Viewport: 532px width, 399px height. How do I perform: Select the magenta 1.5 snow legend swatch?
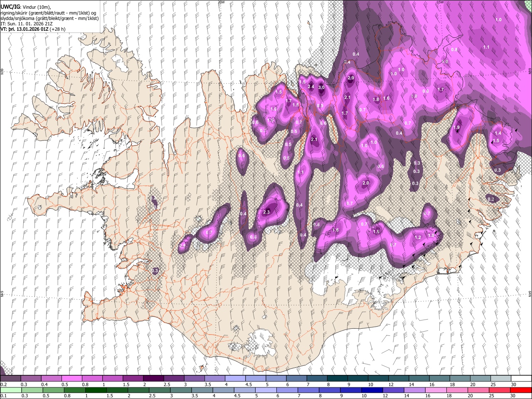pyautogui.click(x=133, y=379)
